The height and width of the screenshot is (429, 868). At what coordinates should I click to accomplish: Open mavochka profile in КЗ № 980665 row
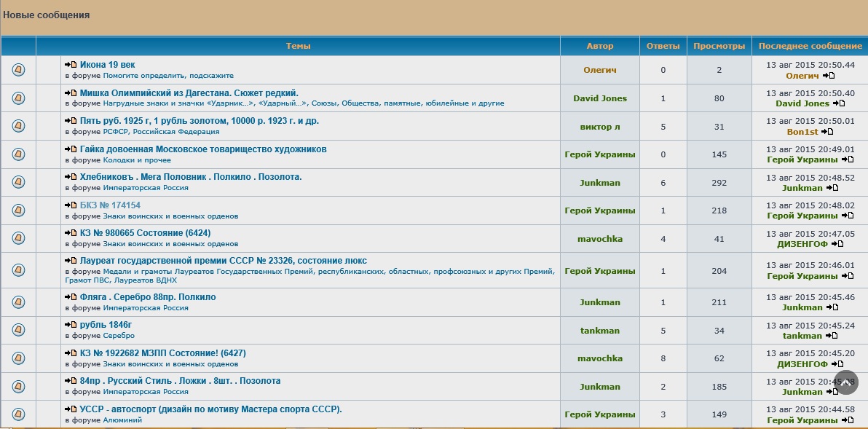600,239
